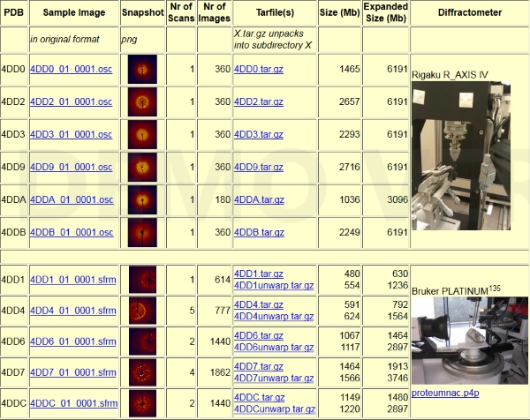Select the Tarfile(s) column header
This screenshot has width=530, height=420.
[275, 12]
